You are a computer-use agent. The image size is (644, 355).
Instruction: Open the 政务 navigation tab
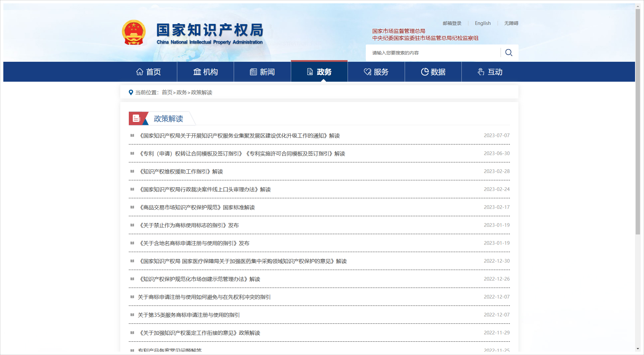pyautogui.click(x=319, y=72)
